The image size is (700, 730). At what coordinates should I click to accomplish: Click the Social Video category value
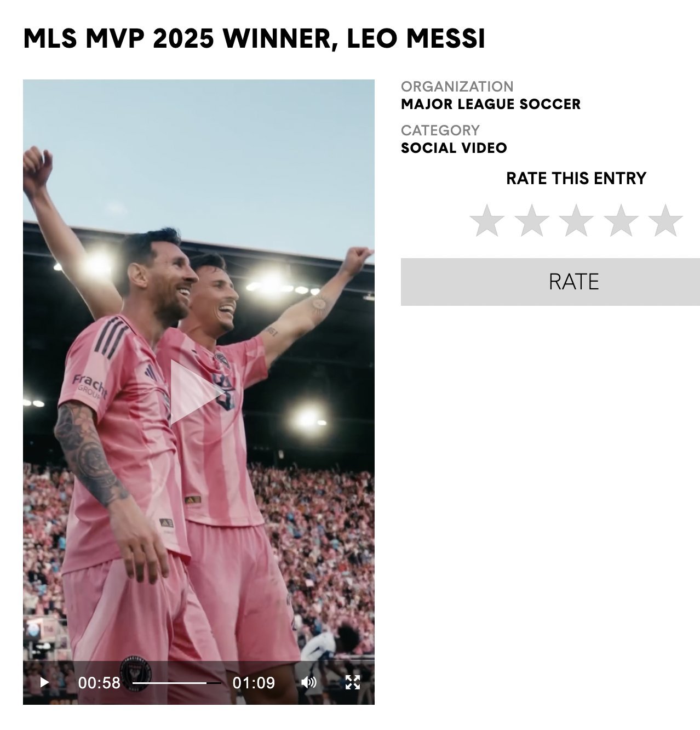click(x=454, y=148)
